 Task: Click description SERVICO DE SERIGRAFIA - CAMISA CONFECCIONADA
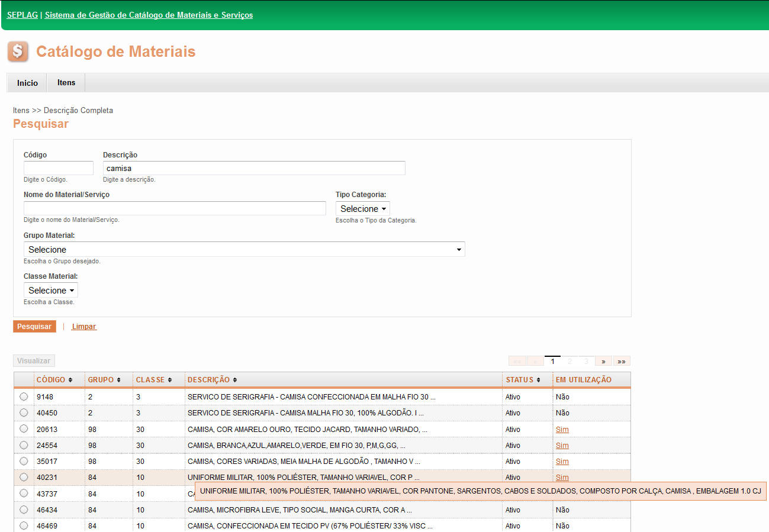pyautogui.click(x=311, y=396)
